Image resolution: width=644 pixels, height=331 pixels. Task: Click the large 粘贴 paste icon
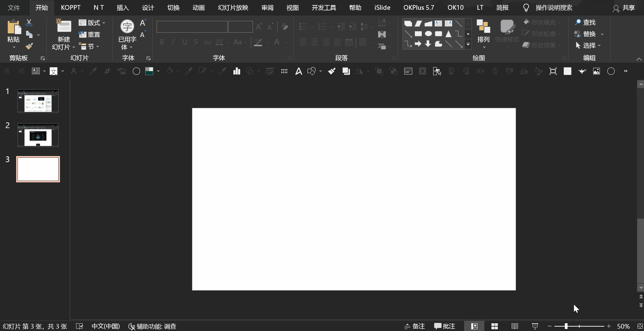coord(14,27)
